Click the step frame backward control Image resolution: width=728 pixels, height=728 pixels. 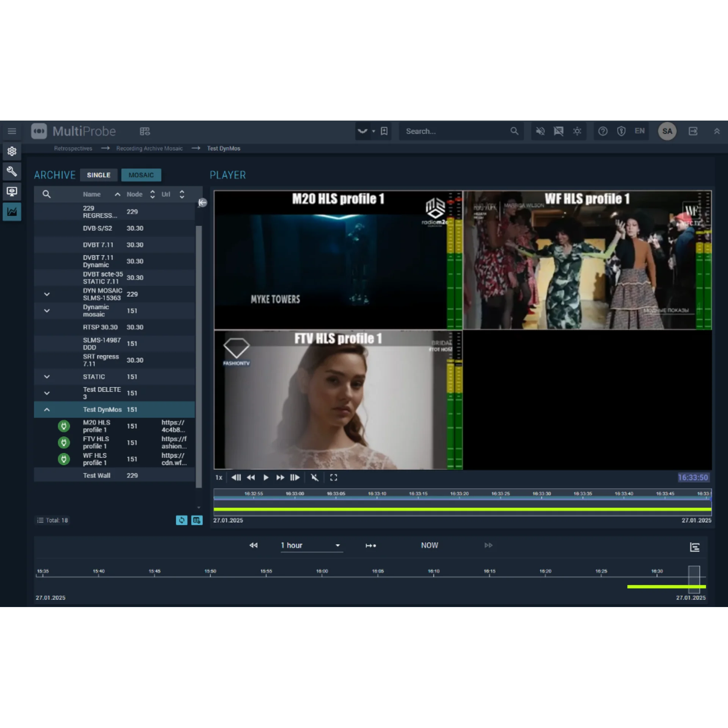236,477
